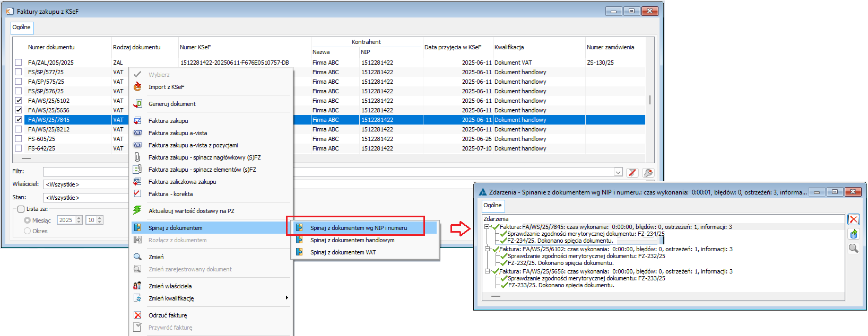The width and height of the screenshot is (868, 336).
Task: Click the Odrzuć fakturę red cross icon
Action: tap(137, 315)
